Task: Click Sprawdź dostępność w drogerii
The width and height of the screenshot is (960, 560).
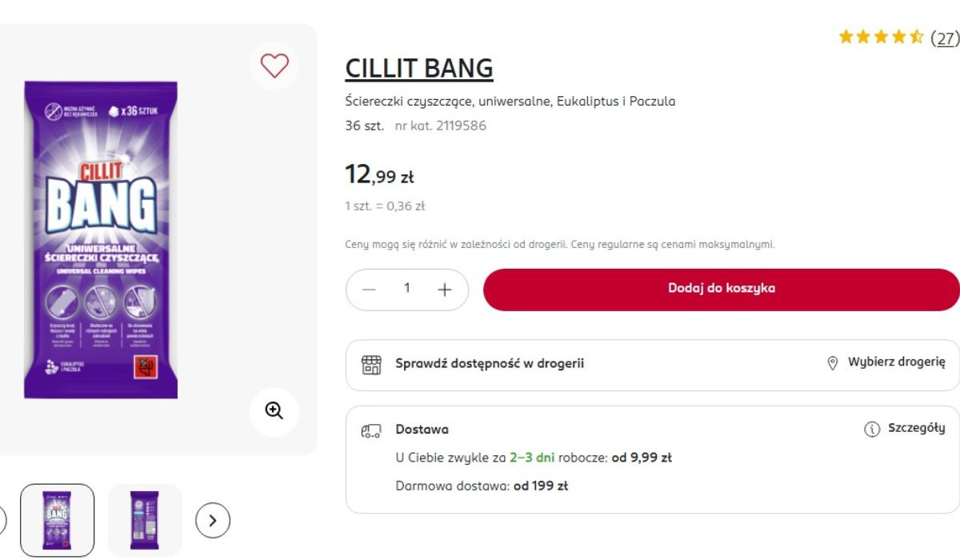Action: click(490, 363)
